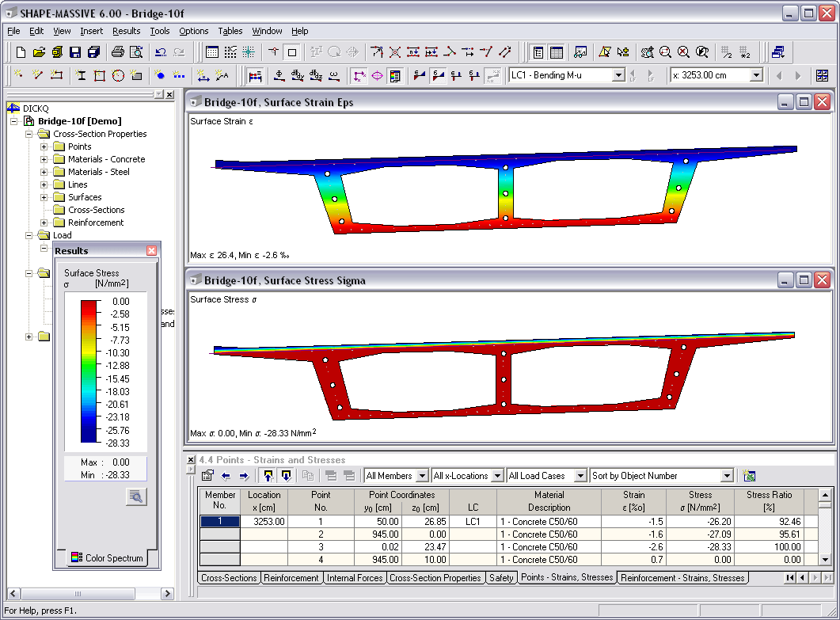Click the navigator horizontal scrollbar right arrow
The image size is (840, 620).
pyautogui.click(x=167, y=593)
